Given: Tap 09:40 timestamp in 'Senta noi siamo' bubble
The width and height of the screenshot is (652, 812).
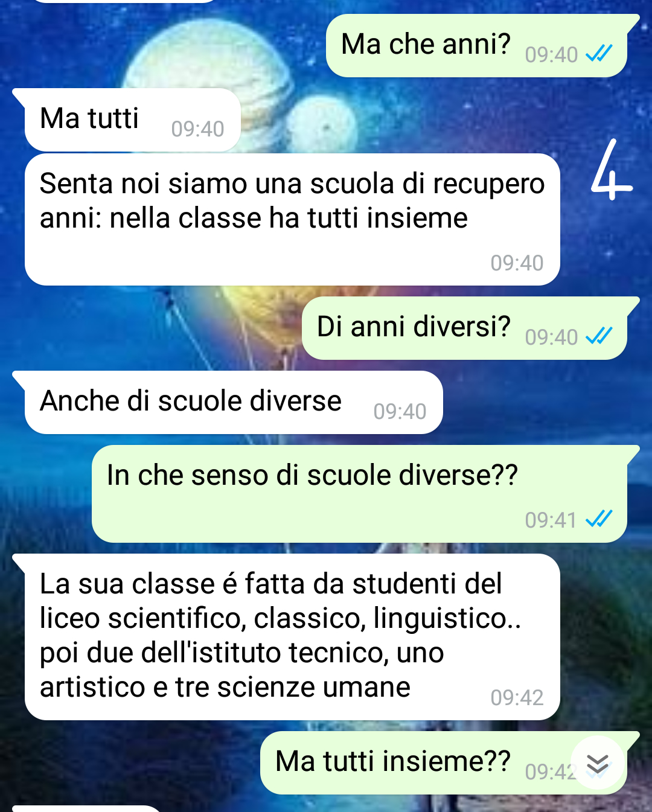Looking at the screenshot, I should pos(517,263).
